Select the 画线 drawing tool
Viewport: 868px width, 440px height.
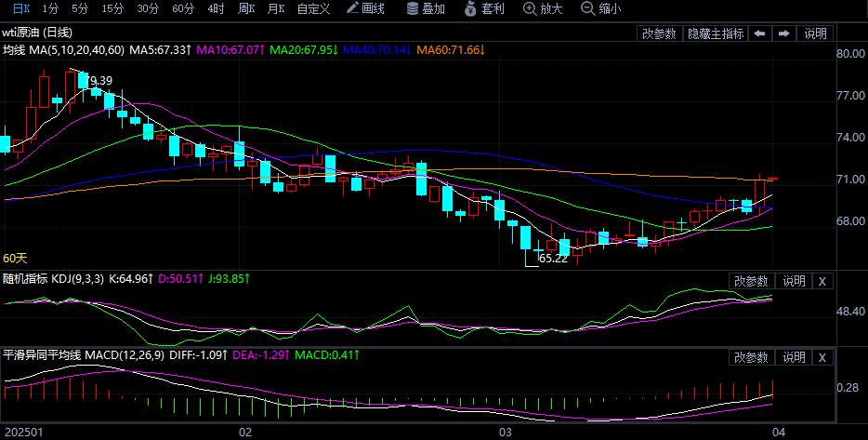click(365, 8)
